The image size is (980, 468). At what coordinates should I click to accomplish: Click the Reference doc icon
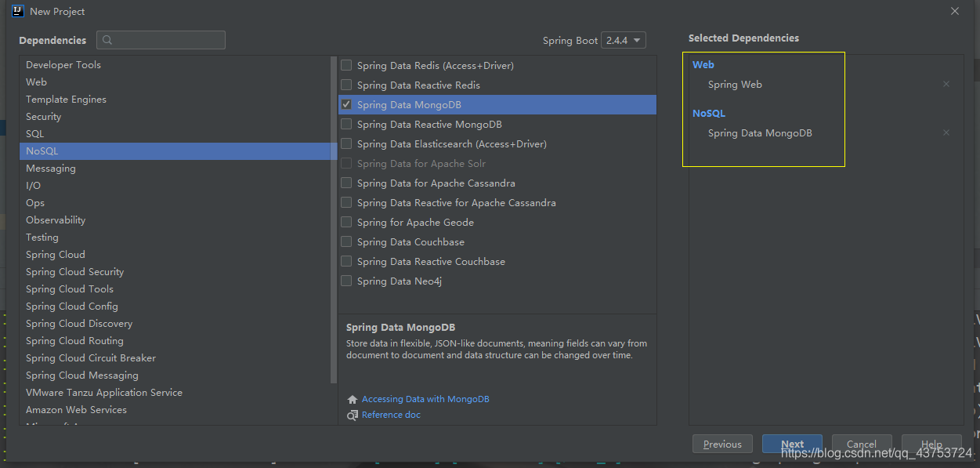[x=353, y=415]
